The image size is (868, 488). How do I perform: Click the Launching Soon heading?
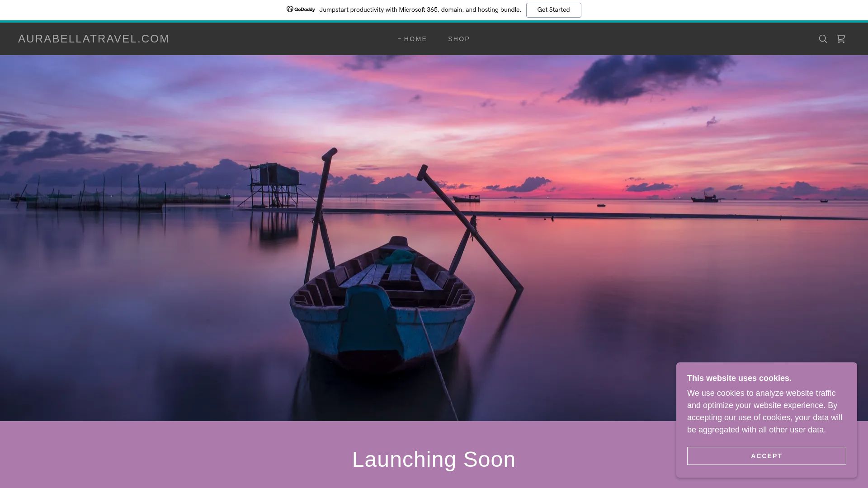click(434, 460)
